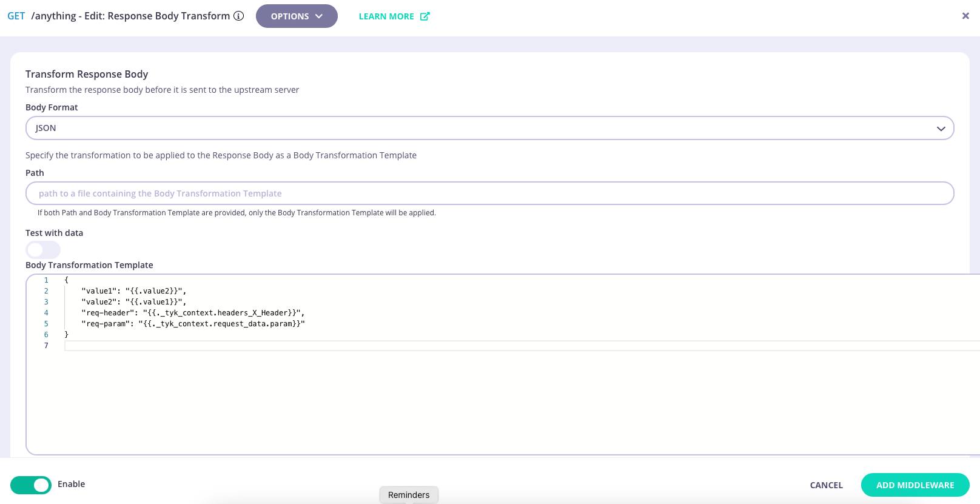
Task: Click the LEARN MORE link
Action: point(386,16)
